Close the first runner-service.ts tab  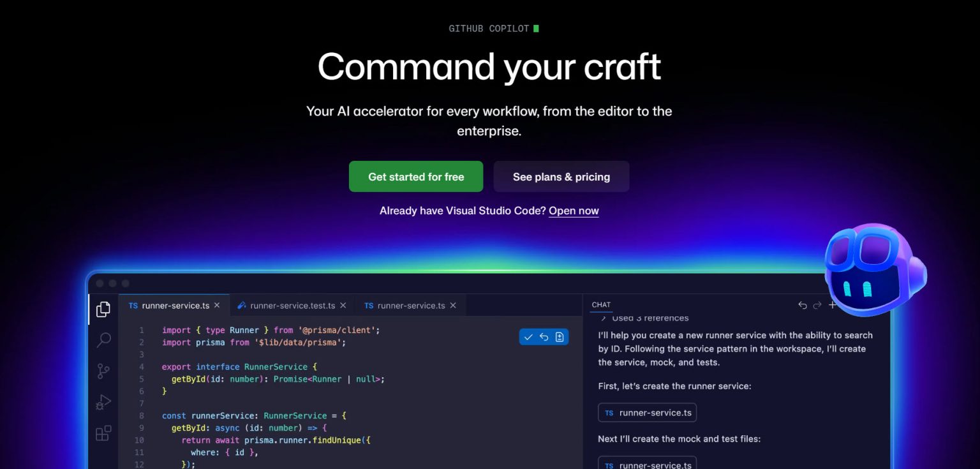(x=218, y=305)
